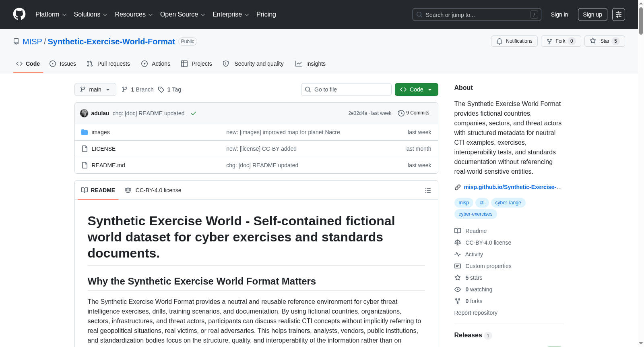Expand the Enterprise menu
The image size is (644, 347).
click(231, 15)
